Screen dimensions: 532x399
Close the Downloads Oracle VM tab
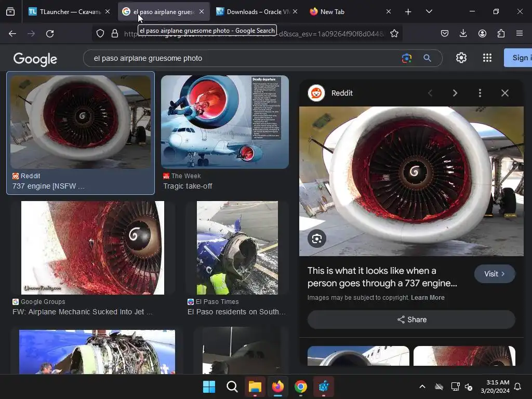(295, 11)
